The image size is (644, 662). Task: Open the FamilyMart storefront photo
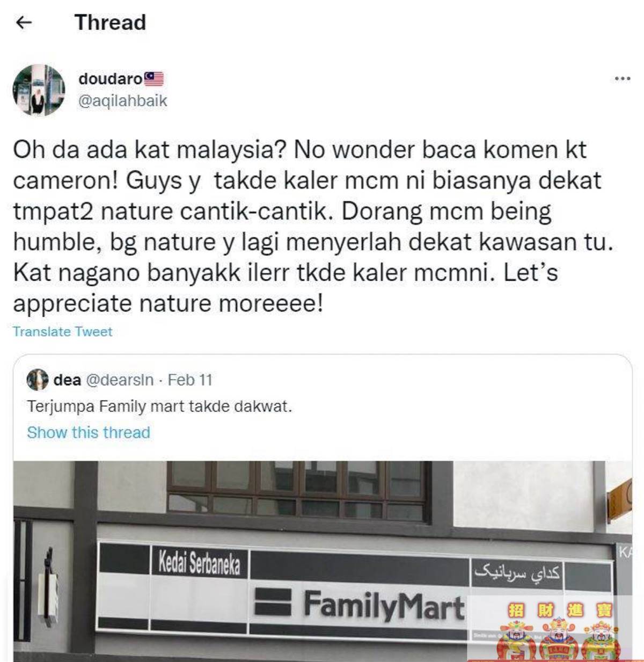(x=322, y=561)
